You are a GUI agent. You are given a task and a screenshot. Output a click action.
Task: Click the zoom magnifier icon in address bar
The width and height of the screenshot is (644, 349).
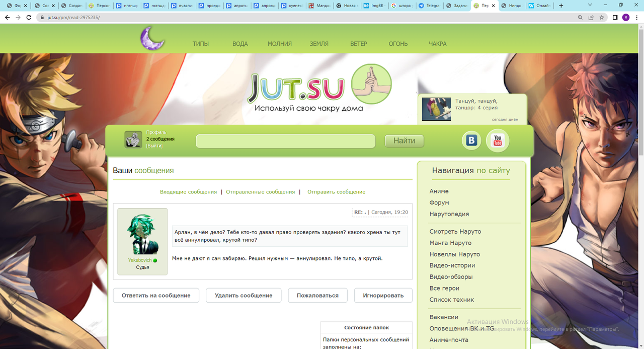click(581, 17)
